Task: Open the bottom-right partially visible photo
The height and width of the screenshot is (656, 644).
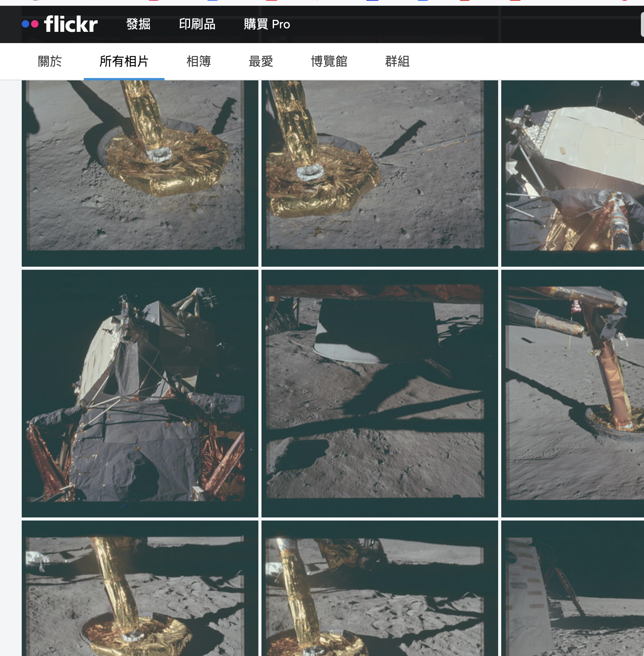Action: (x=573, y=588)
